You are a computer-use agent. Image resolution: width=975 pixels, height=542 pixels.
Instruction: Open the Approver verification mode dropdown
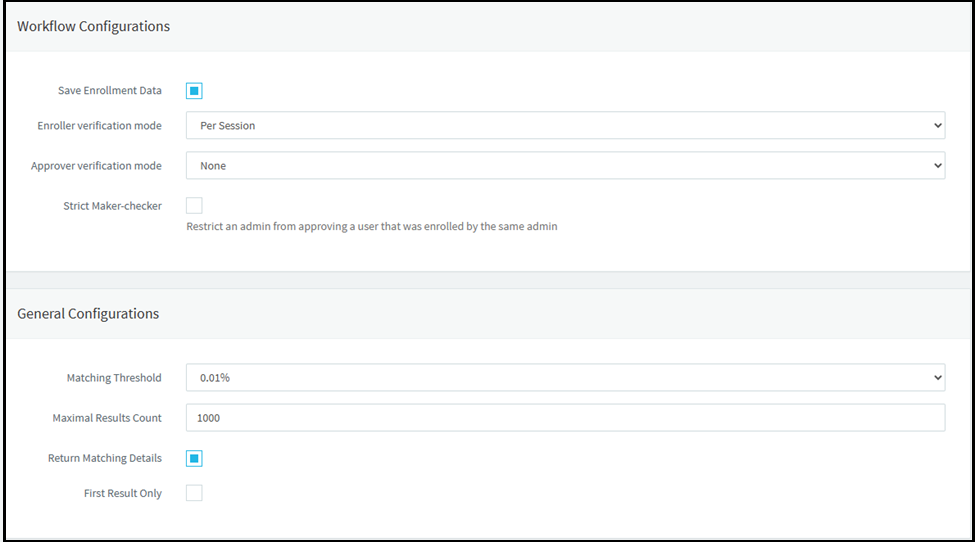pos(565,166)
